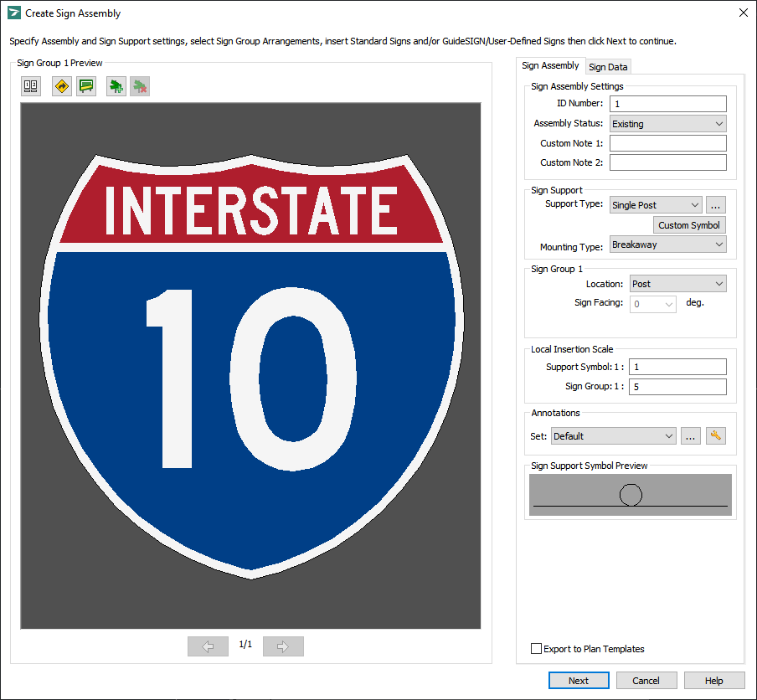Screen dimensions: 757x700
Task: Focus the ID Number field
Action: (x=667, y=104)
